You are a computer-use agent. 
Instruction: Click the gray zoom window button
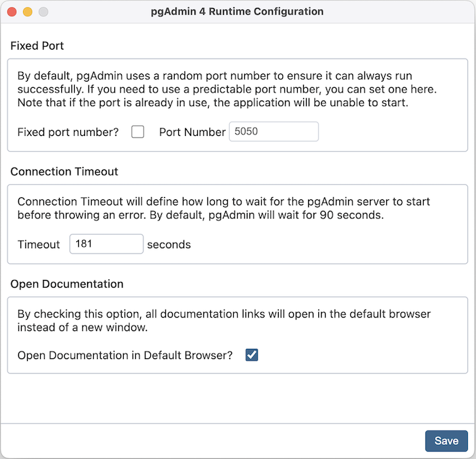coord(43,12)
